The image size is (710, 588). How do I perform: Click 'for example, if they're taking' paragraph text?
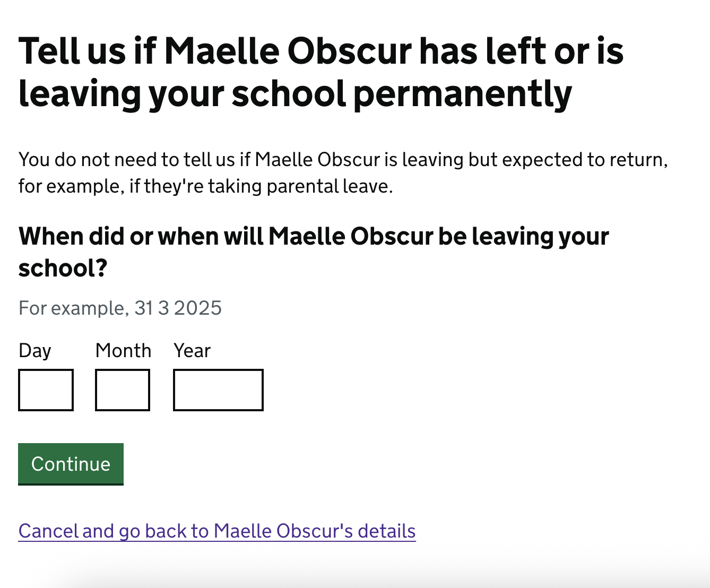coord(141,187)
